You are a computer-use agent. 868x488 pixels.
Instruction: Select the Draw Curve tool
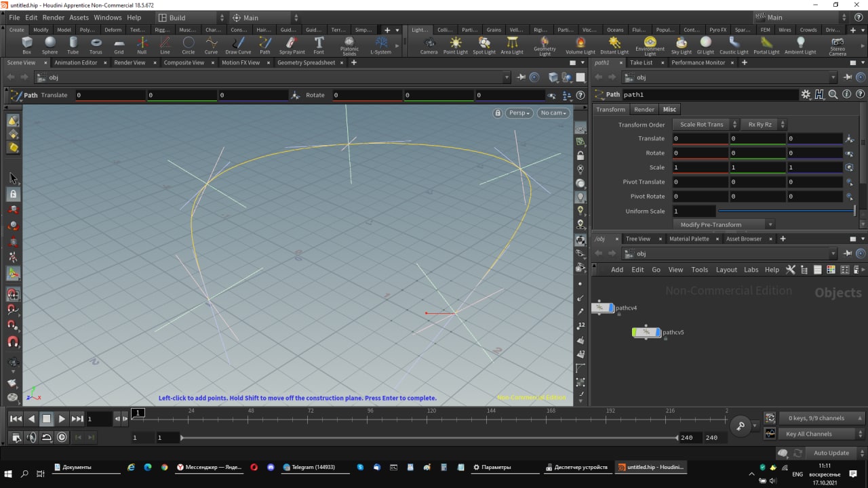[x=238, y=45]
